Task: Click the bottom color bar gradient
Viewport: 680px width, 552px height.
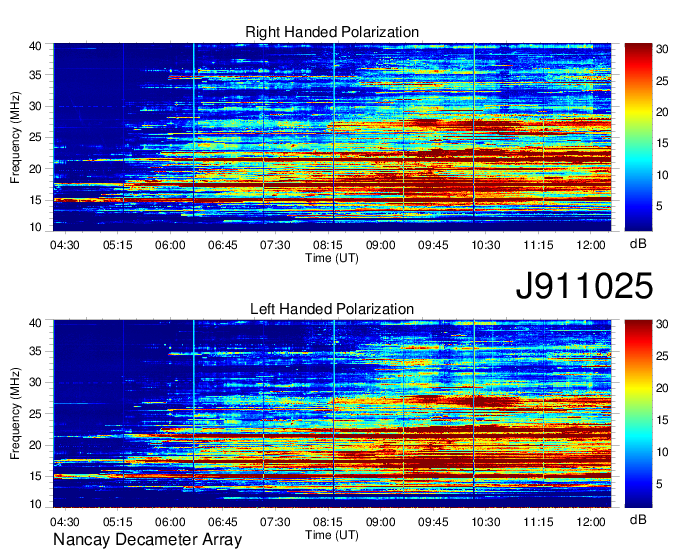Action: click(638, 414)
